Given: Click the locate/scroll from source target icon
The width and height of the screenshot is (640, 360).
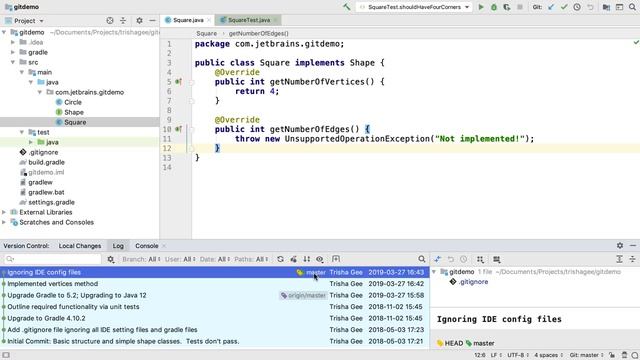Looking at the screenshot, I should (x=110, y=20).
